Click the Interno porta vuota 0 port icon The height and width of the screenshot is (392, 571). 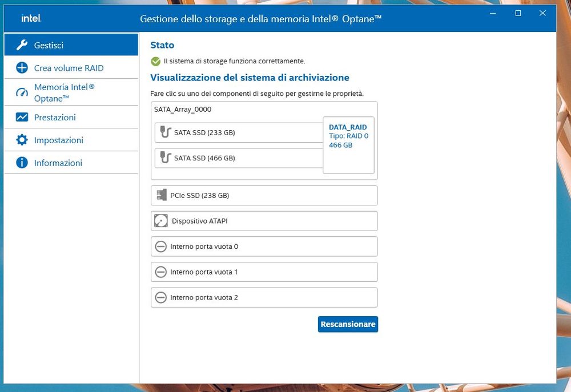point(160,246)
